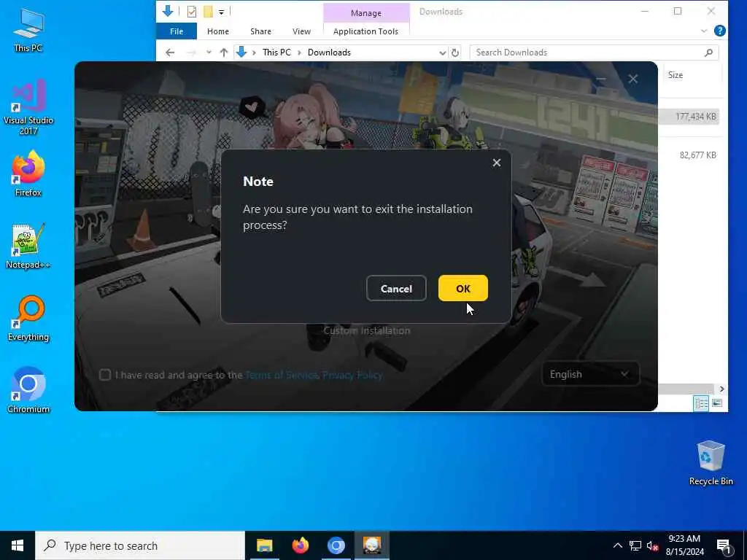Switch to Details view layout icon
Viewport: 747px width, 560px height.
tap(701, 403)
